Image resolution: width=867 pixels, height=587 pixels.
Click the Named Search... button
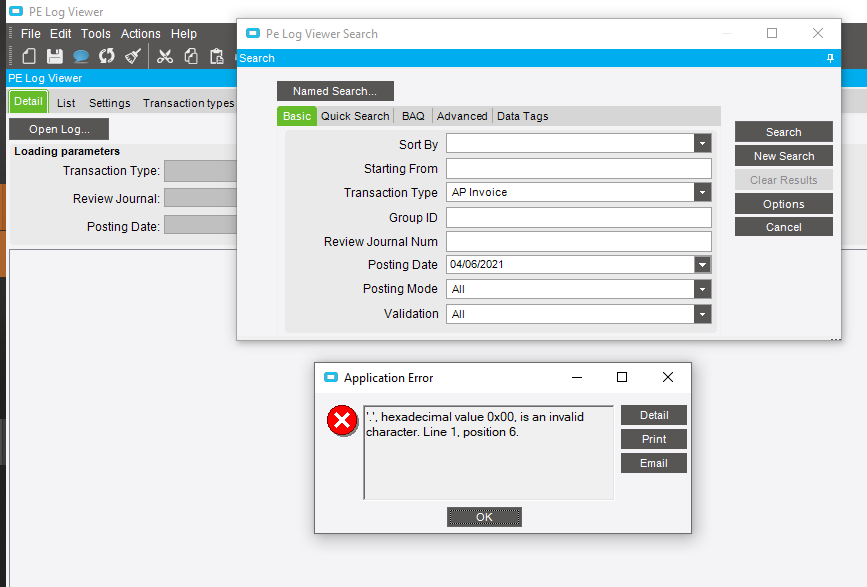click(335, 91)
